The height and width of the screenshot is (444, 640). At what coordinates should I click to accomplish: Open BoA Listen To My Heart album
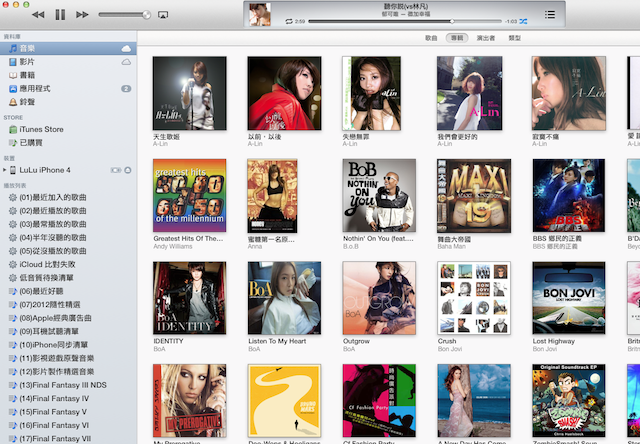point(284,298)
